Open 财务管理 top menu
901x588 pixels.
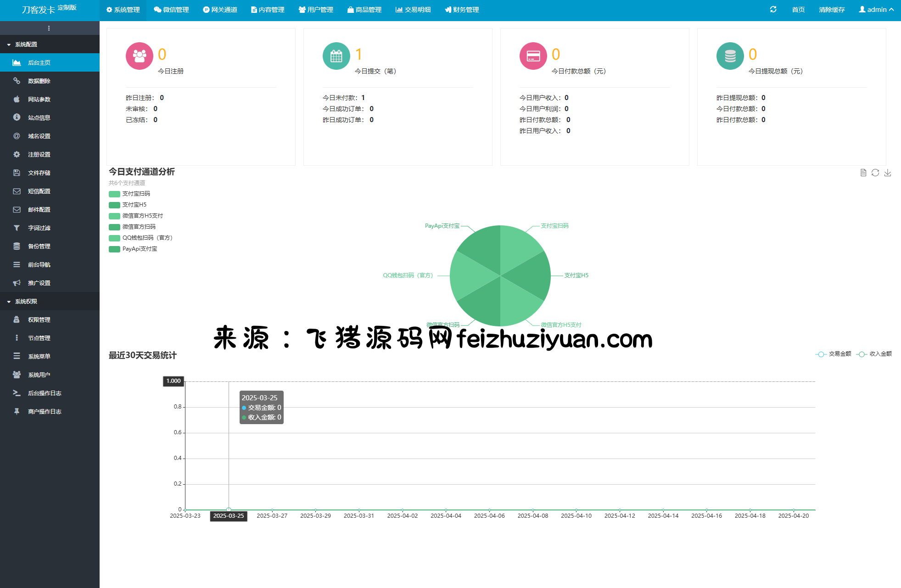coord(462,10)
